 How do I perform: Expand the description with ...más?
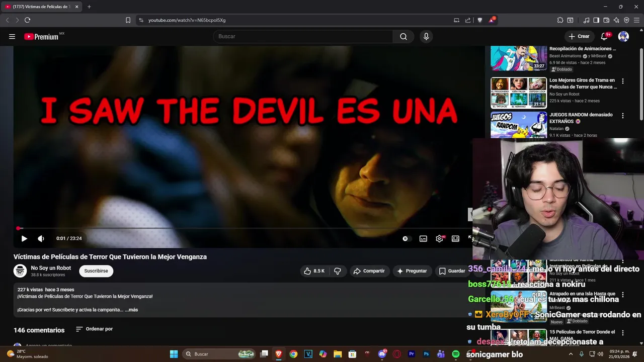pyautogui.click(x=131, y=310)
